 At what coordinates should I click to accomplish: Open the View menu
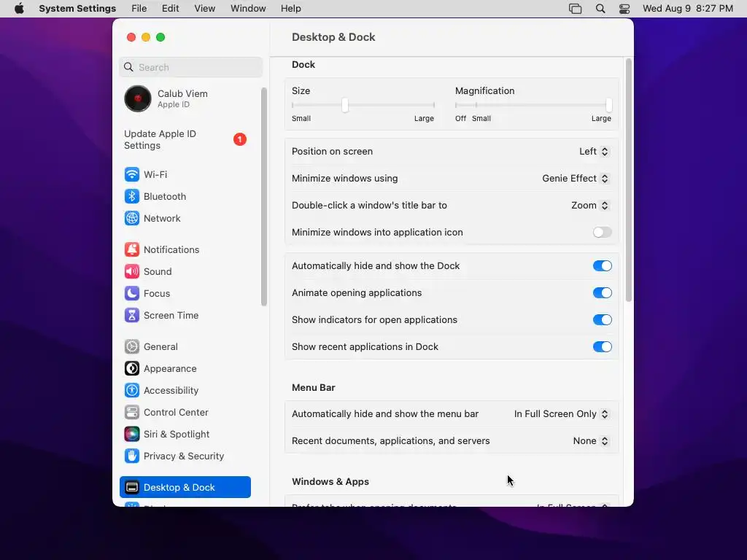point(205,9)
